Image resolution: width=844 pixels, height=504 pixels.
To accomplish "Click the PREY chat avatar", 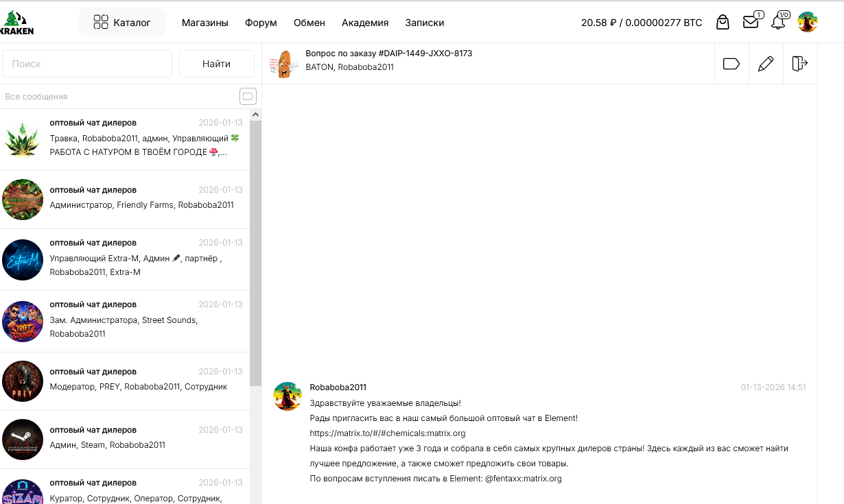I will click(x=23, y=381).
